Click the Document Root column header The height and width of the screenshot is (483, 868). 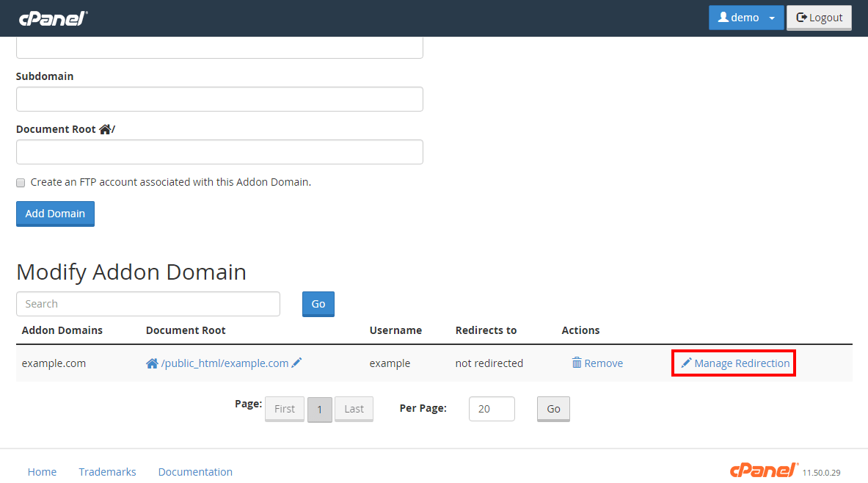(x=186, y=330)
